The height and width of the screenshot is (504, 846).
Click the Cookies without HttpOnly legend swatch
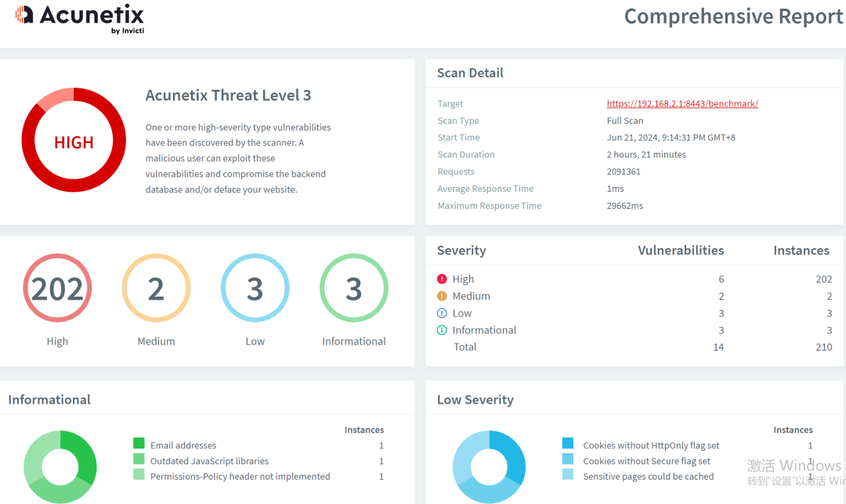coord(568,443)
